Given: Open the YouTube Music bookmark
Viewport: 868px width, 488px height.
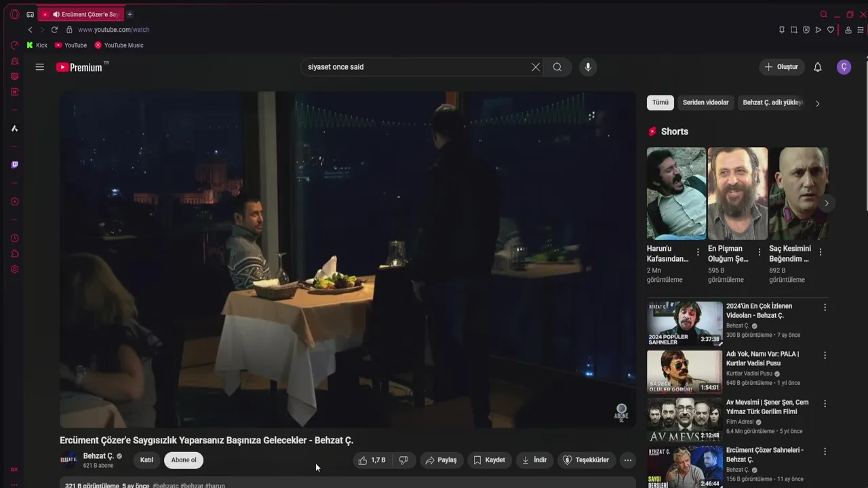Looking at the screenshot, I should coord(119,45).
